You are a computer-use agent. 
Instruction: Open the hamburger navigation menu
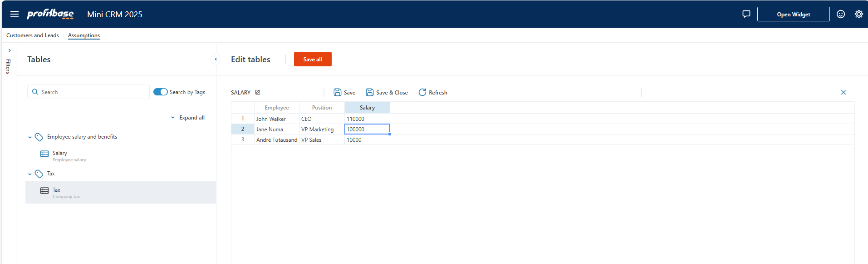[15, 14]
